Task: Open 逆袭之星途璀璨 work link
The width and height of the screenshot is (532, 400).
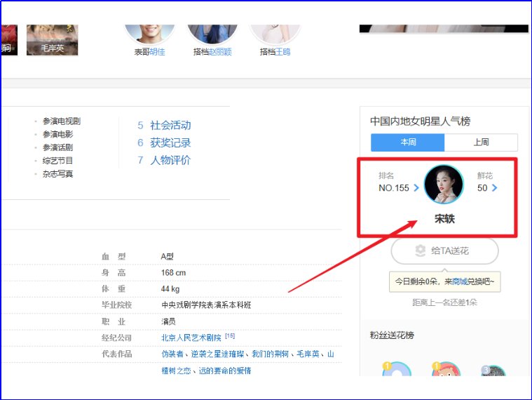Action: point(217,354)
